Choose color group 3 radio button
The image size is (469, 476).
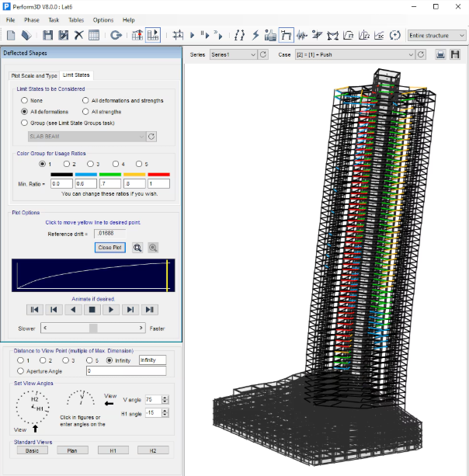coord(90,164)
